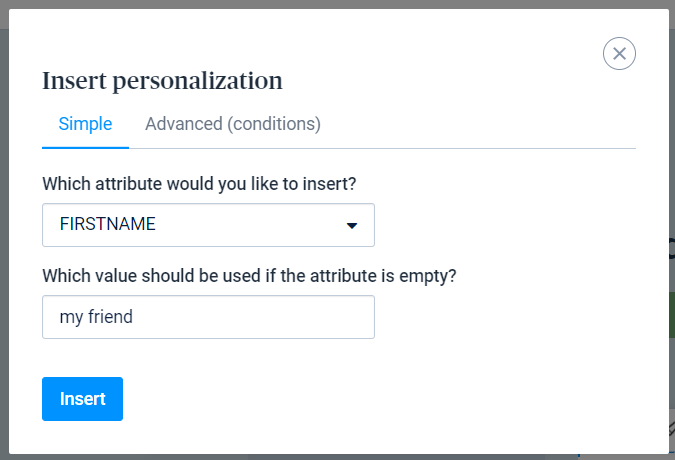Click the FIRSTNAME text in the combo box
This screenshot has height=460, width=675.
pyautogui.click(x=108, y=224)
